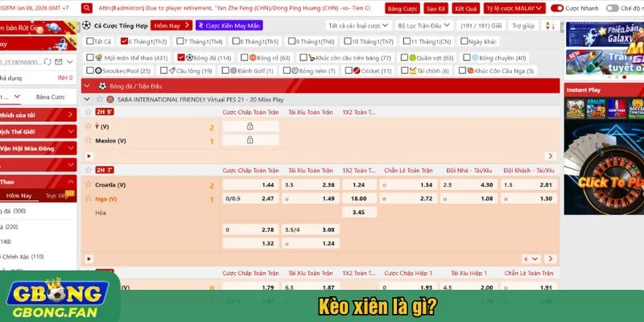Select home team over 2.5 odds 4.30
Screen dimensions: 644x322
point(469,185)
